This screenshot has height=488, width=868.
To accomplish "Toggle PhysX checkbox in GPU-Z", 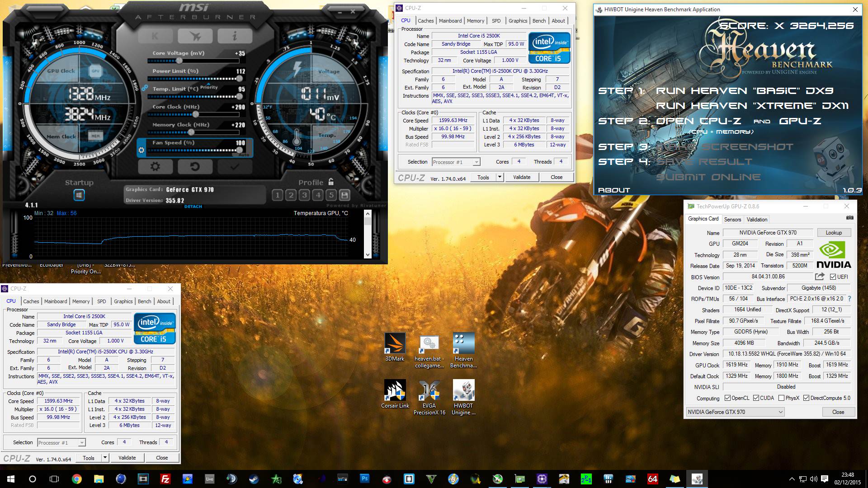I will click(781, 398).
